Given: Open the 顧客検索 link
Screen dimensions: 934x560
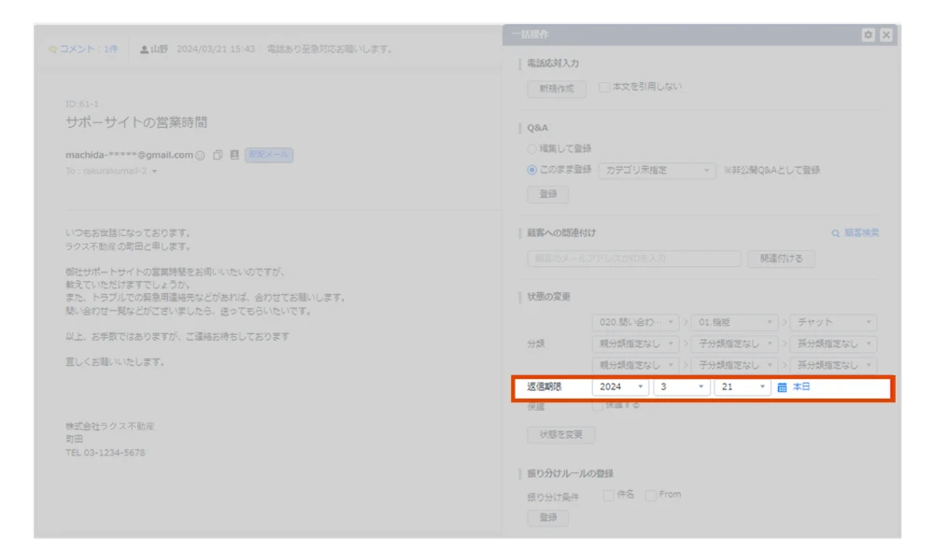Looking at the screenshot, I should (861, 233).
